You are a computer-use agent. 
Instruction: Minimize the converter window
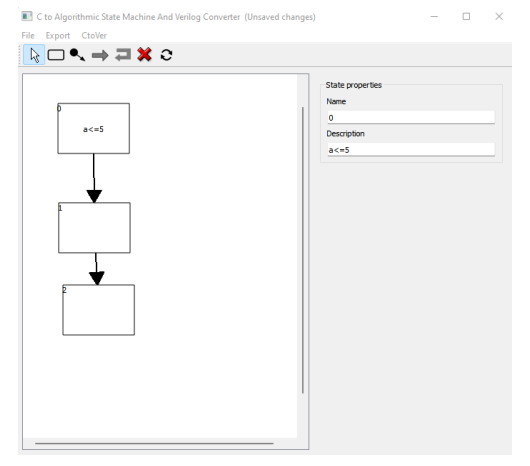(x=434, y=17)
